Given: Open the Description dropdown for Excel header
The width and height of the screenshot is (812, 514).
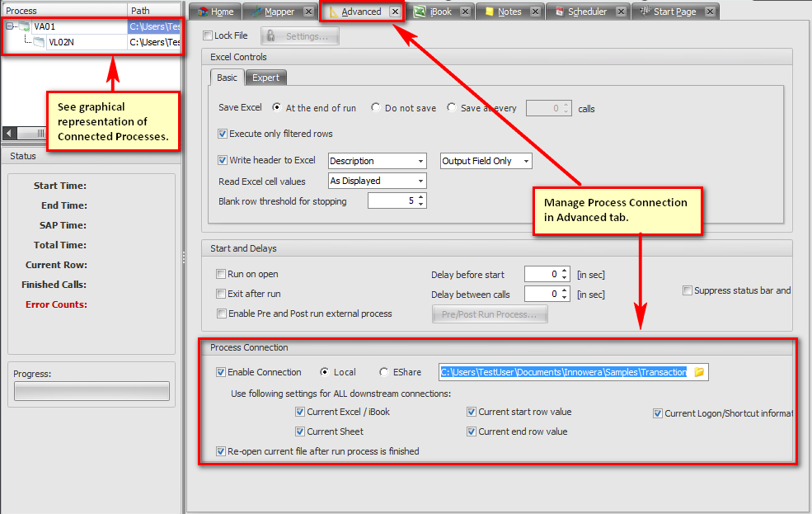Looking at the screenshot, I should point(420,161).
